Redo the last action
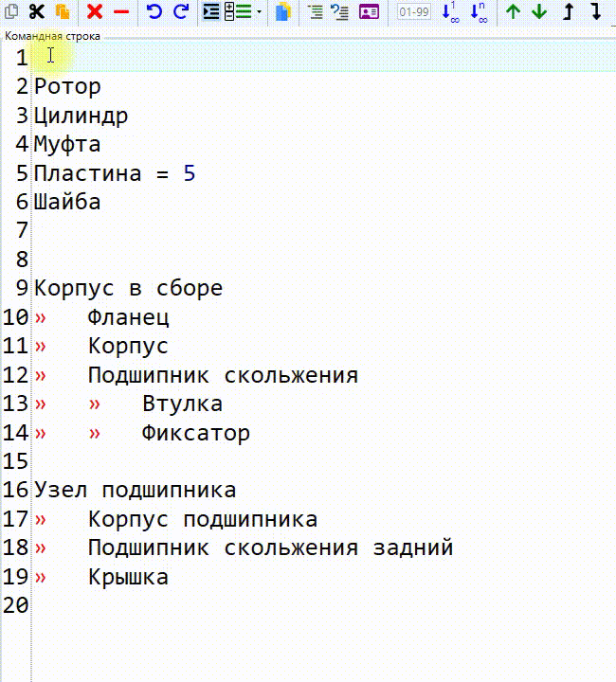This screenshot has width=616, height=682. (x=181, y=11)
